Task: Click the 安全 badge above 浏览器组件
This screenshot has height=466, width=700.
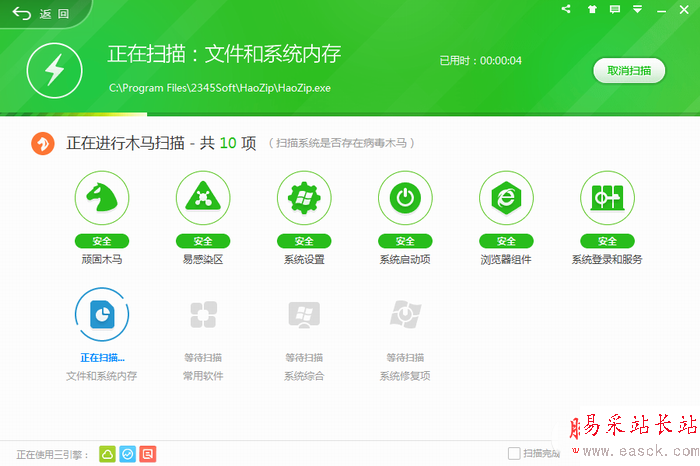Action: click(x=506, y=241)
